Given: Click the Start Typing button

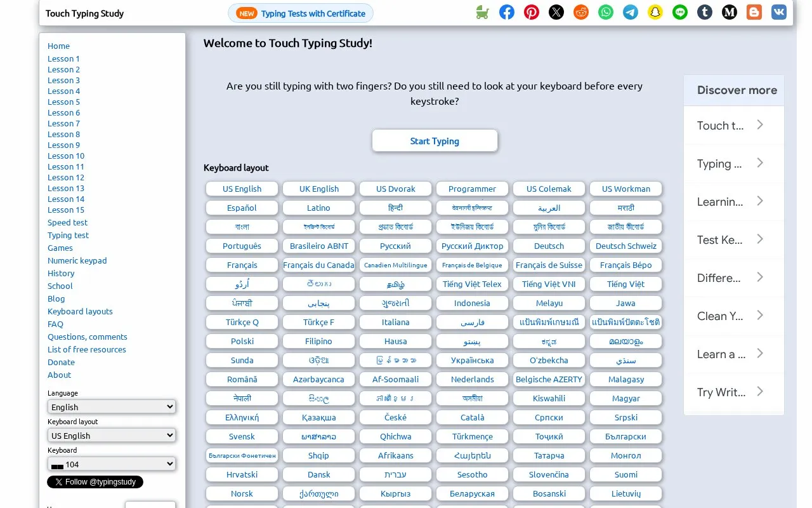Looking at the screenshot, I should (x=435, y=141).
